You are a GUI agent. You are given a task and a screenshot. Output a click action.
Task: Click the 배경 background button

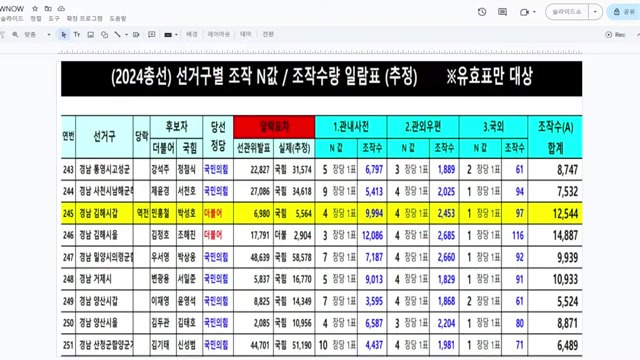191,34
